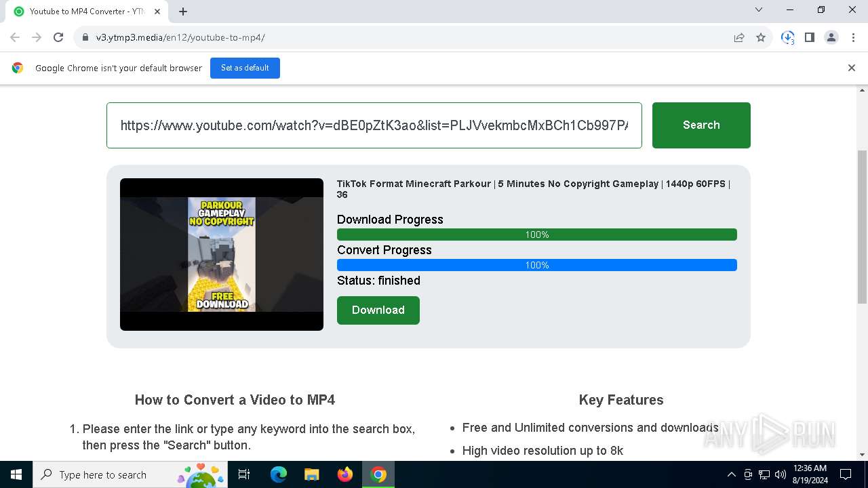868x488 pixels.
Task: Click the page vertical scrollbar thumb
Action: pos(863,227)
